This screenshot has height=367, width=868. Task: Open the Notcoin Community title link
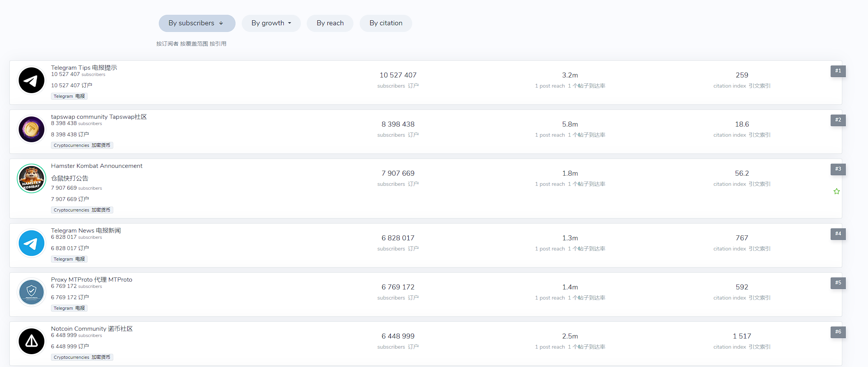coord(91,329)
